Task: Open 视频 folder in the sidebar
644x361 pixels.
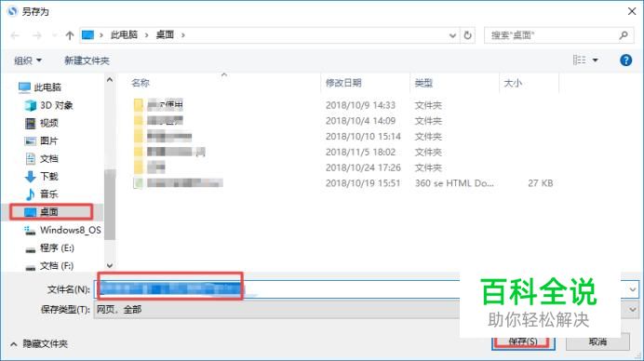Action: [42, 123]
